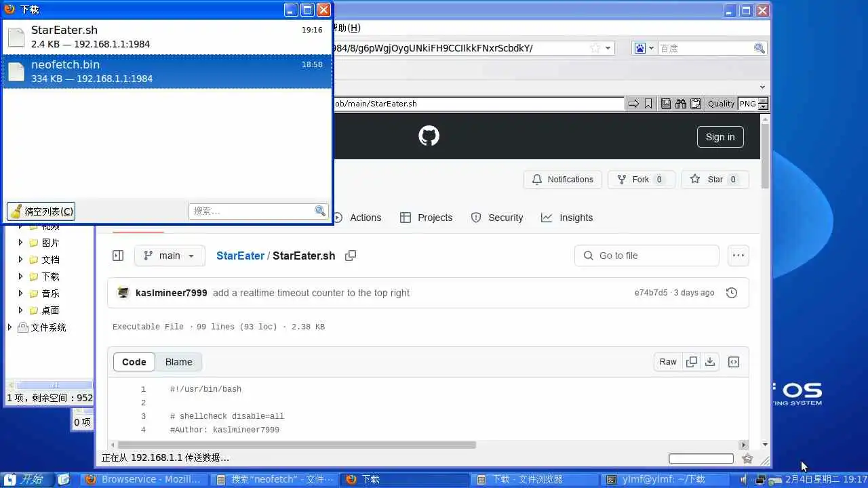Switch to the Code view
The width and height of the screenshot is (868, 488).
(x=134, y=362)
